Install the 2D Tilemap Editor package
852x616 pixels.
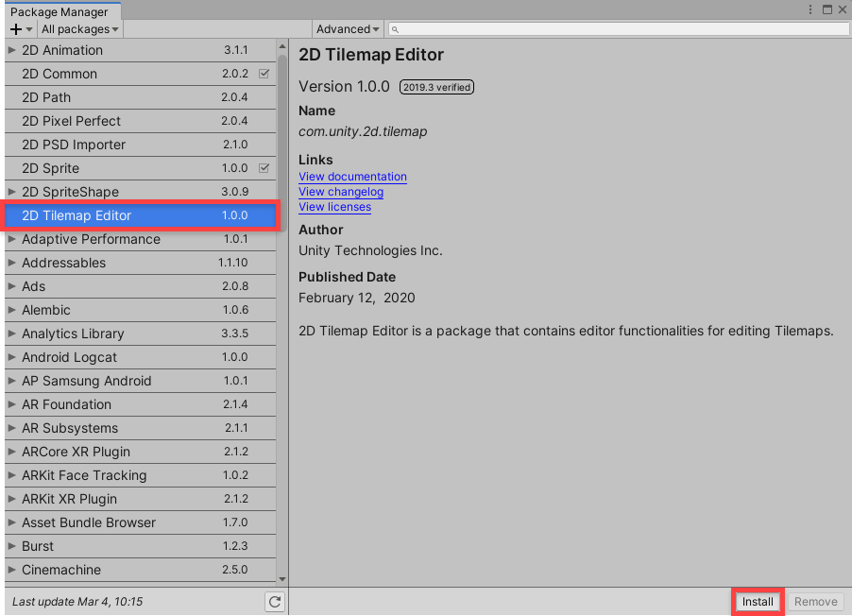[758, 601]
